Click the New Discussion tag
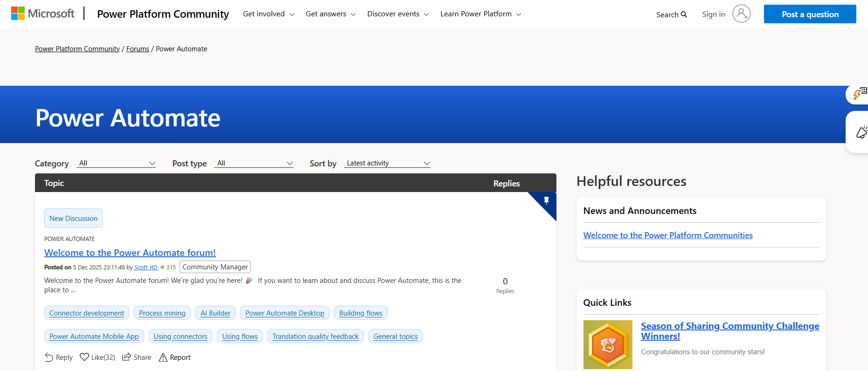This screenshot has height=371, width=868. click(73, 218)
